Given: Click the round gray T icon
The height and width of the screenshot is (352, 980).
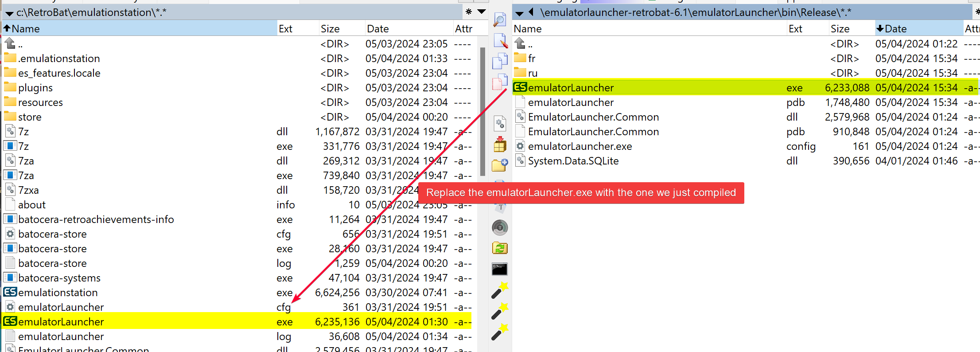Looking at the screenshot, I should point(500,228).
